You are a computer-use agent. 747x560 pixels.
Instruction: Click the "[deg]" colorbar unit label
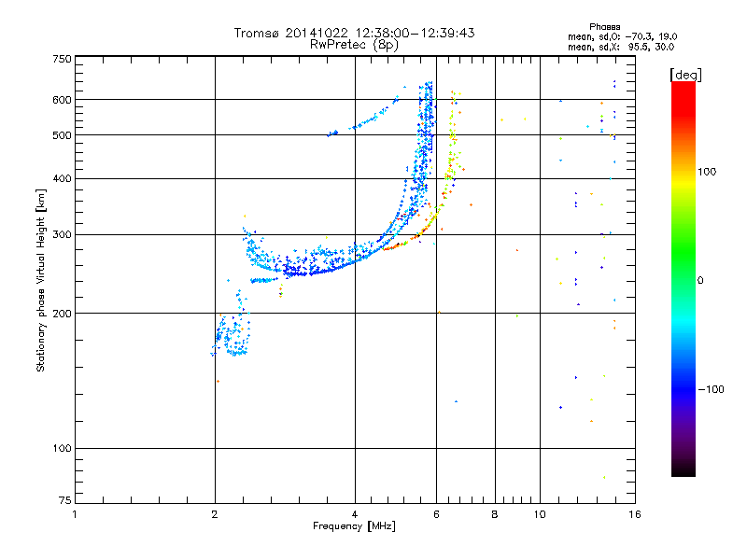(685, 76)
